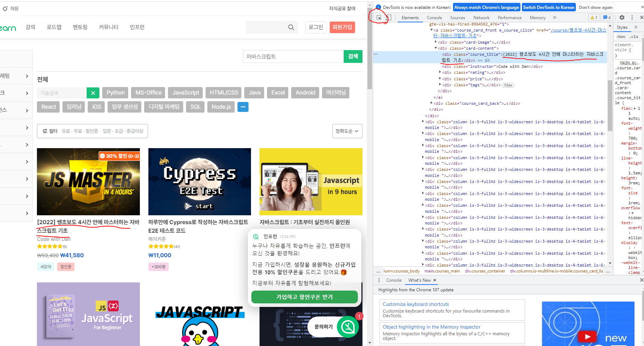Select the Python skill tag
Screen dimensions: 644x346
pyautogui.click(x=116, y=93)
